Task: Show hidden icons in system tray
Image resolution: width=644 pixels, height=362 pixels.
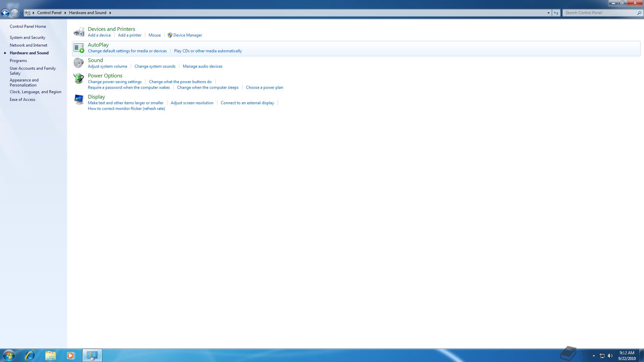Action: click(x=594, y=356)
